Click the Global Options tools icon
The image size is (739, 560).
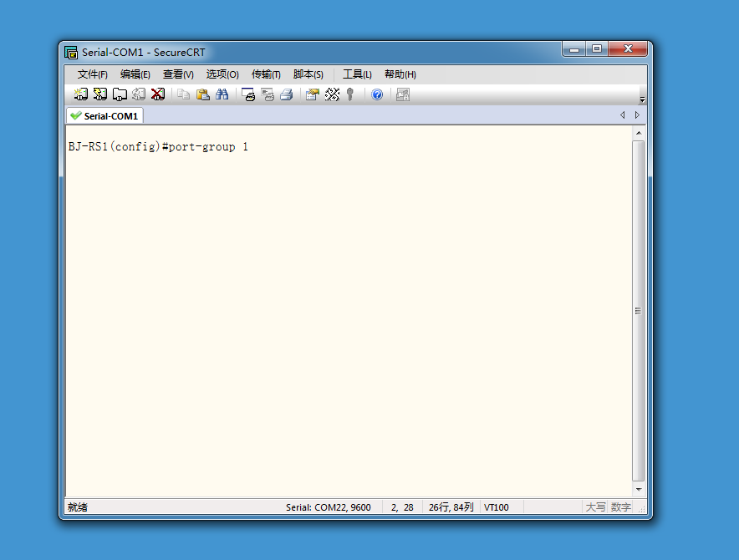[x=332, y=94]
